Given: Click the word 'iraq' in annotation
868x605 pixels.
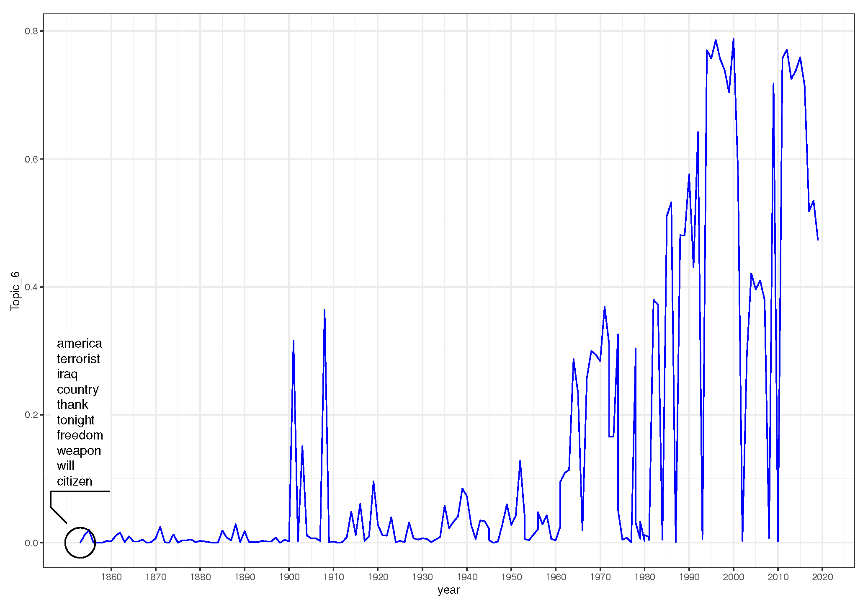Looking at the screenshot, I should tap(67, 374).
